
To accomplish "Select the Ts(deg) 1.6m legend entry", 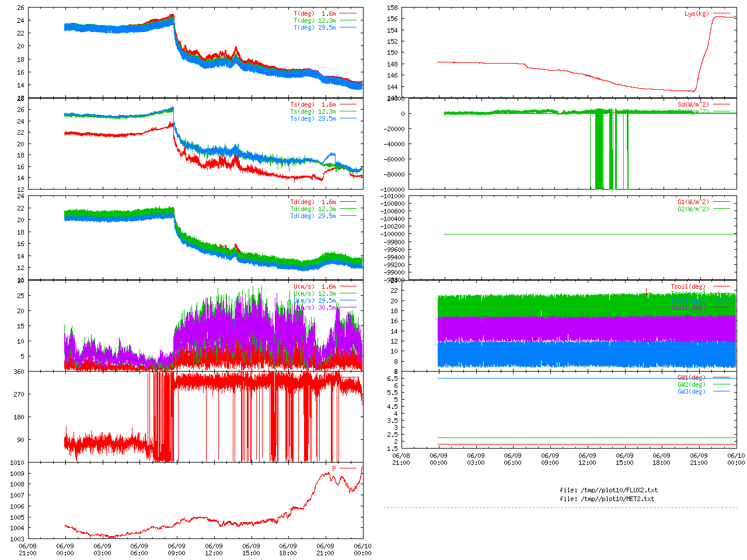I will [313, 104].
